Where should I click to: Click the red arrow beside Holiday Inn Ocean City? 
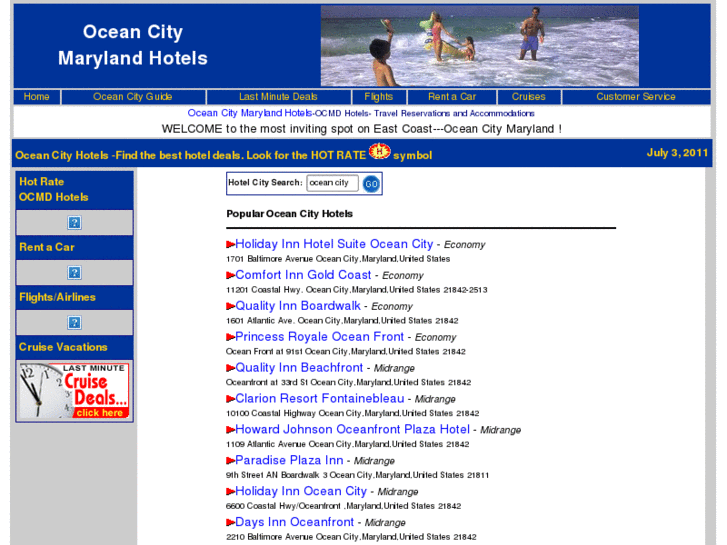230,491
